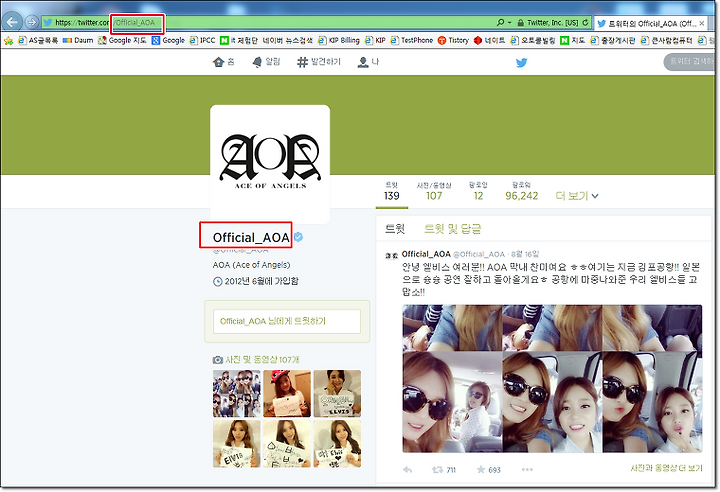Image resolution: width=720 pixels, height=492 pixels.
Task: Refresh the page with the reload icon
Action: click(585, 22)
